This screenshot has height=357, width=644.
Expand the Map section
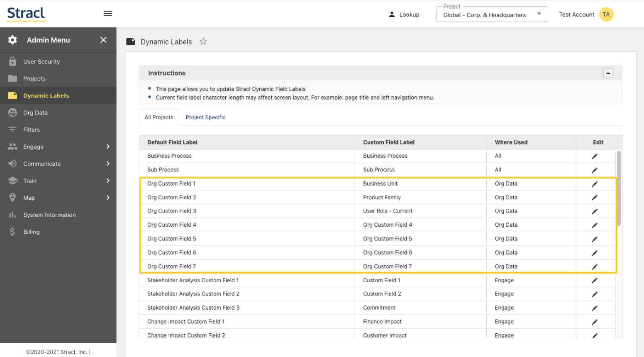pyautogui.click(x=58, y=198)
